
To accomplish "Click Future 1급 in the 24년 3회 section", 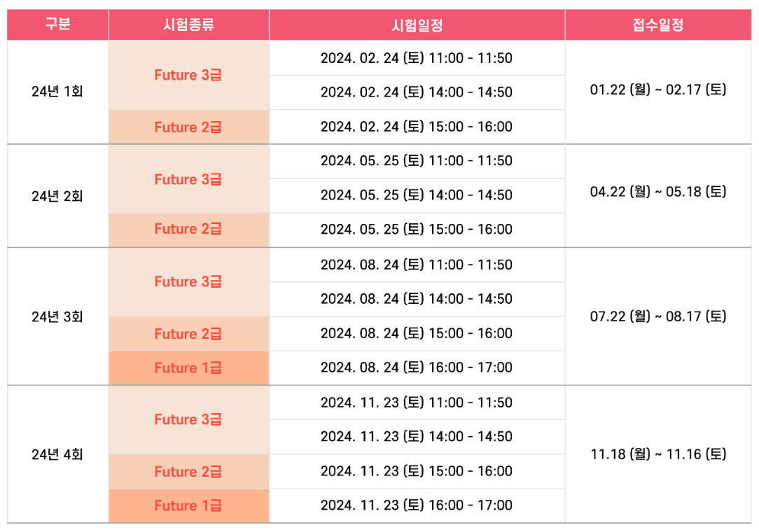I will coord(188,367).
